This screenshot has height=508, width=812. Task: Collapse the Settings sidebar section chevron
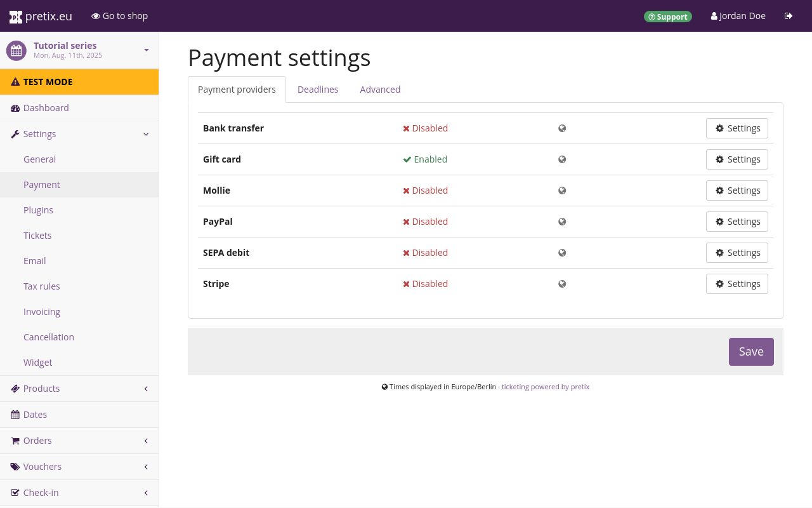tap(146, 134)
